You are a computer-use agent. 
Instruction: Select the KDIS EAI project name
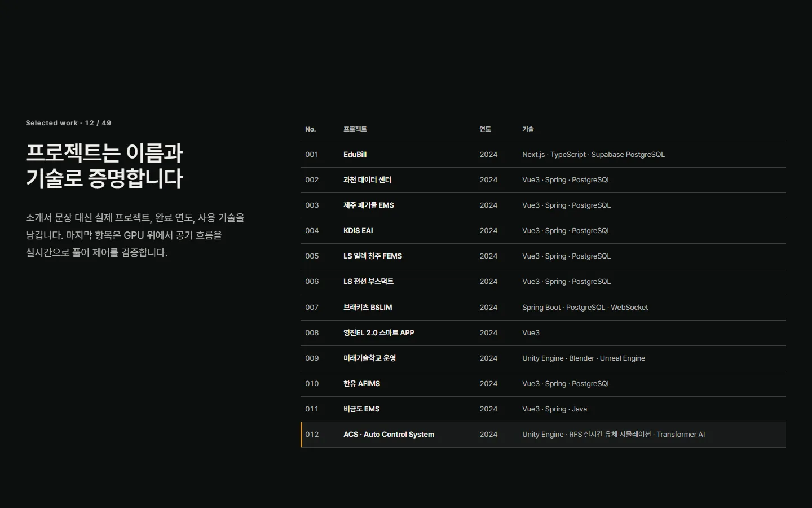[358, 231]
